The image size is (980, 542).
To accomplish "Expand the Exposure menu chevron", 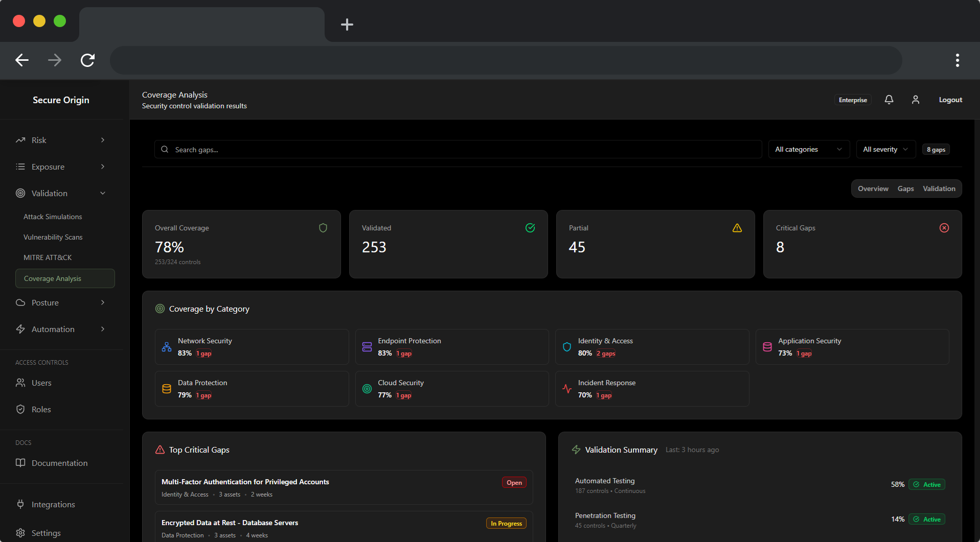I will pos(103,167).
